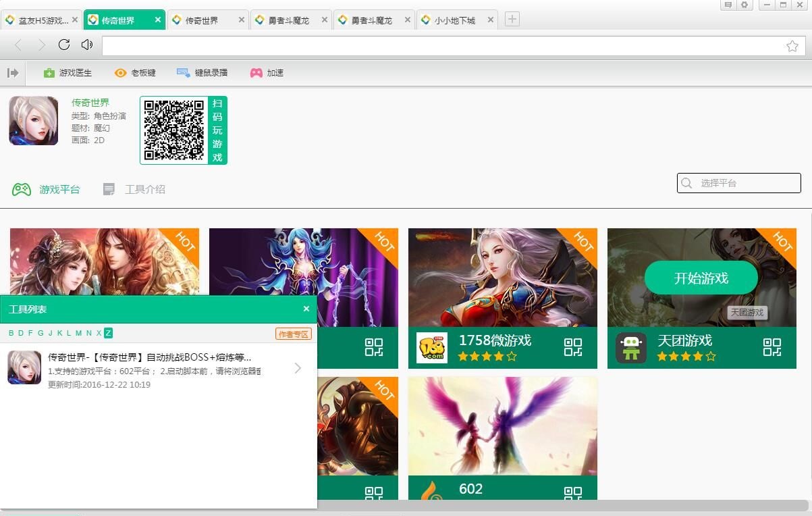Screen dimensions: 812x516
Task: Collapse the toolbar with the sidebar arrow icon
Action: (x=13, y=73)
